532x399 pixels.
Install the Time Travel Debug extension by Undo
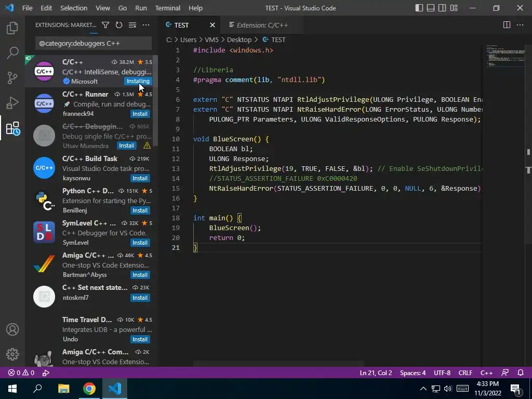(140, 339)
